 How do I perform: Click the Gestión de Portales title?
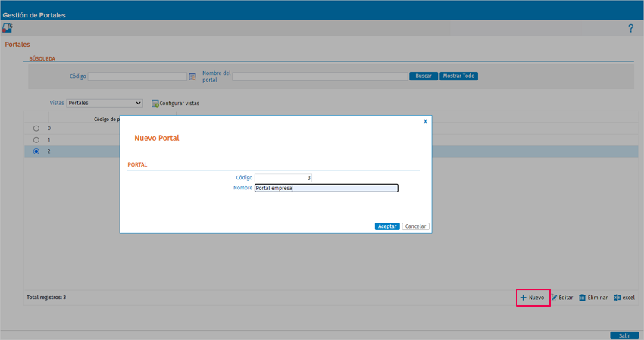pos(34,15)
